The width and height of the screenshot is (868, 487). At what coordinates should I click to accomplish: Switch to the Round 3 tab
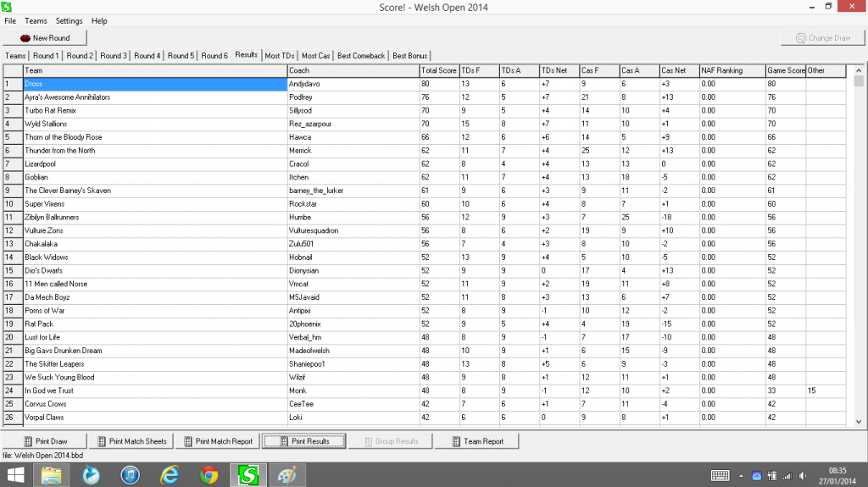[x=114, y=56]
